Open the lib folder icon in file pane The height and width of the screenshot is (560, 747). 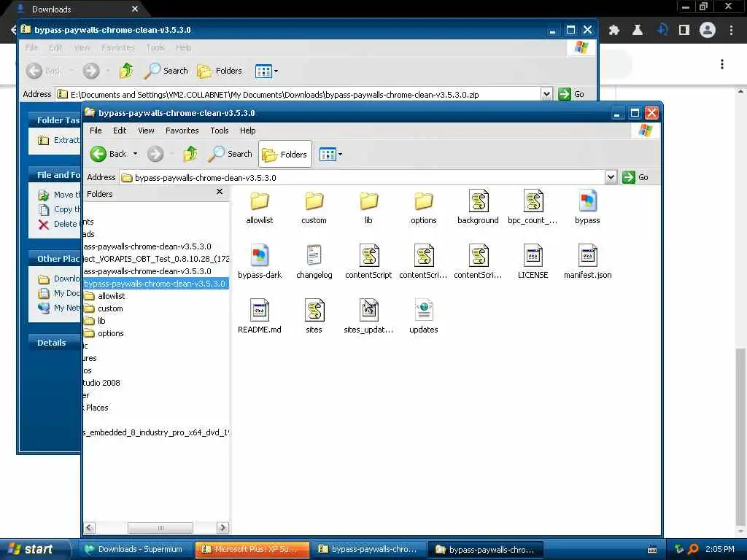[x=368, y=201]
